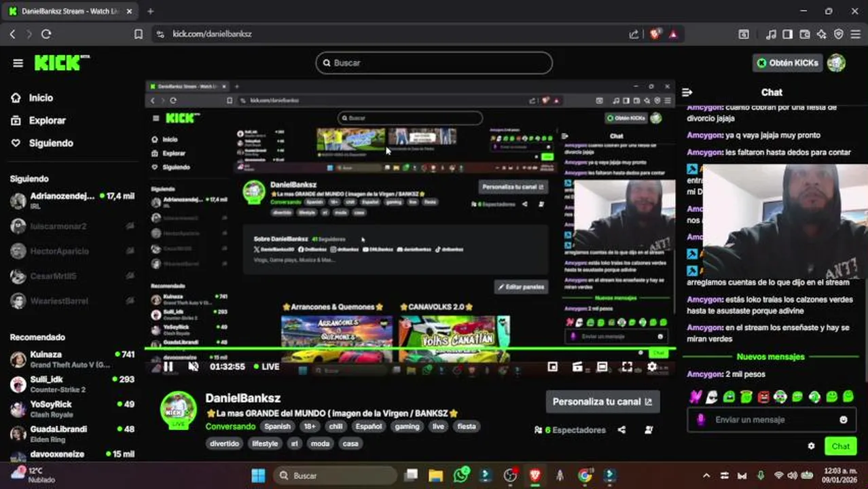
Task: Open recommended channel YoSoyRick
Action: [x=72, y=409]
